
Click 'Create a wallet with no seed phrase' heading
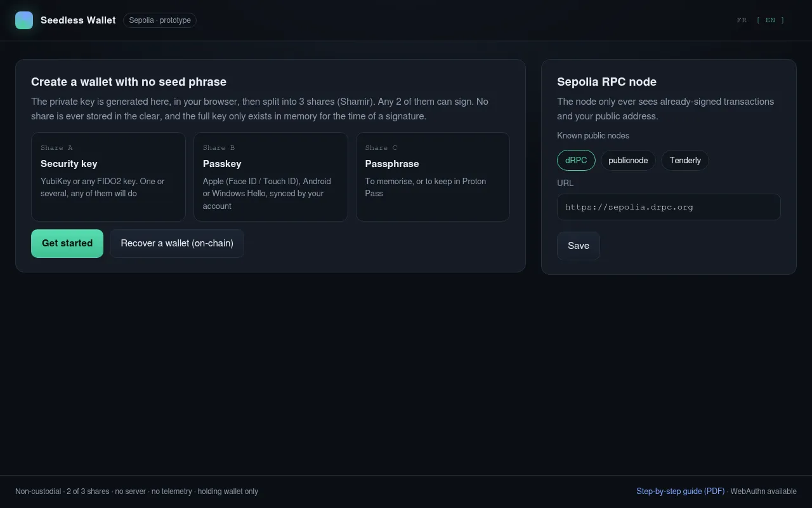coord(129,82)
